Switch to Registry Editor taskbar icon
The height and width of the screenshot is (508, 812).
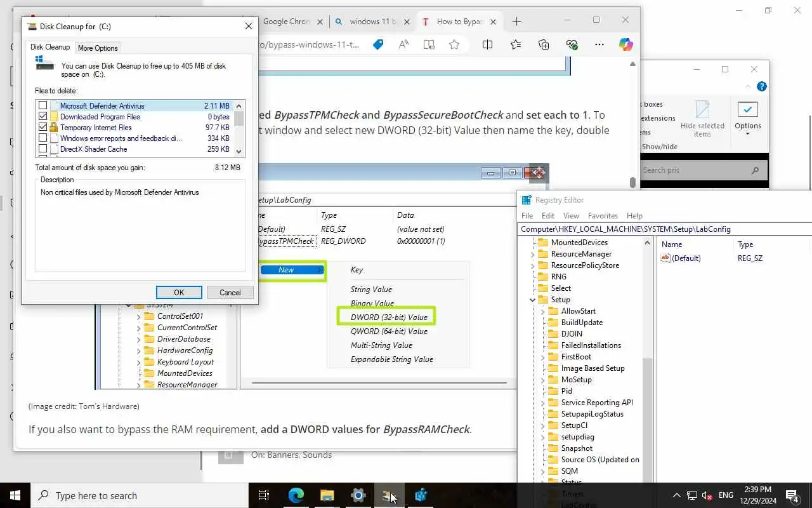(420, 495)
